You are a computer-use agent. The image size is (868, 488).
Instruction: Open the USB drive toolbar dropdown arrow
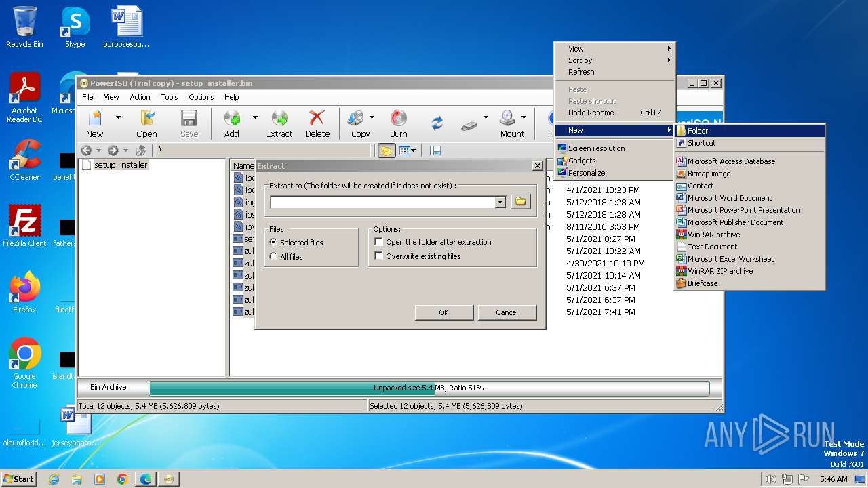486,117
